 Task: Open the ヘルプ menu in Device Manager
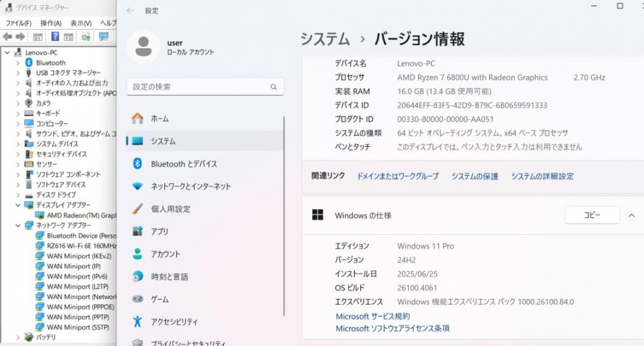108,23
